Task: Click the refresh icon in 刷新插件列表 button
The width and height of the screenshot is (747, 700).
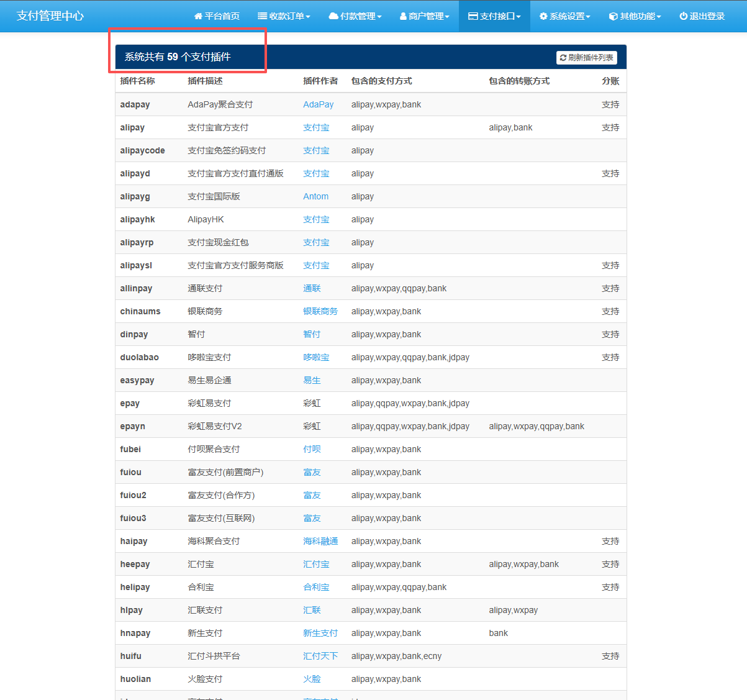Action: coord(563,58)
